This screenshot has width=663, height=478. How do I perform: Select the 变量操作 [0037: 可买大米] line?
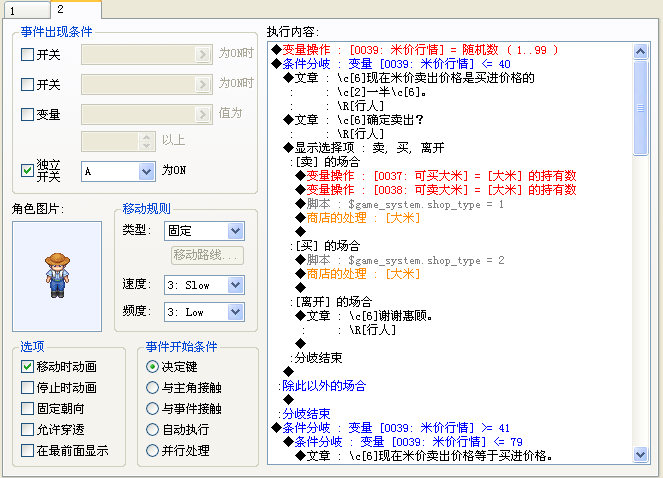click(436, 176)
